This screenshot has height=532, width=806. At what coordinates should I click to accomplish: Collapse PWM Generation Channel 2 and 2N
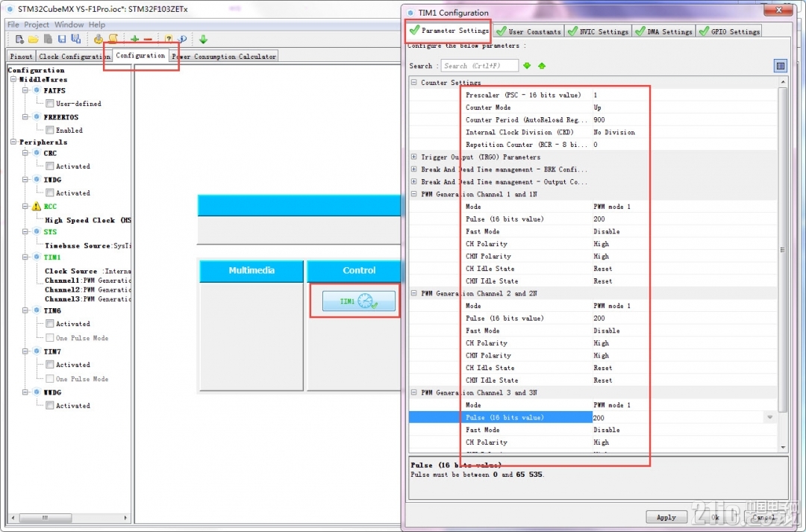[x=413, y=293]
